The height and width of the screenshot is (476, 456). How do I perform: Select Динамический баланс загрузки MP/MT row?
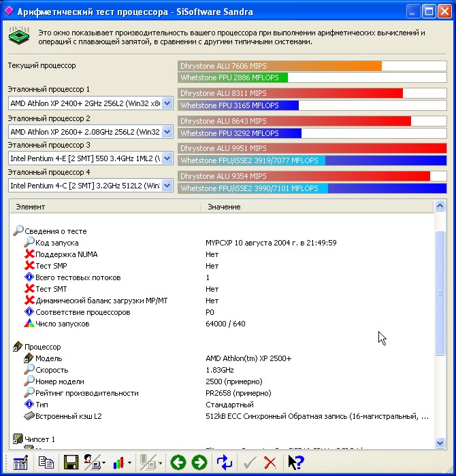click(x=222, y=301)
